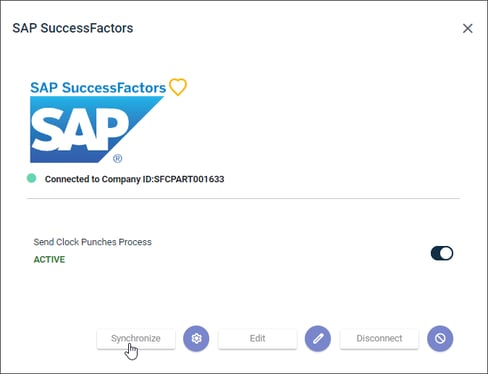Screen dimensions: 488x374
Task: Close the SAP SuccessFactors dialog
Action: tap(468, 28)
